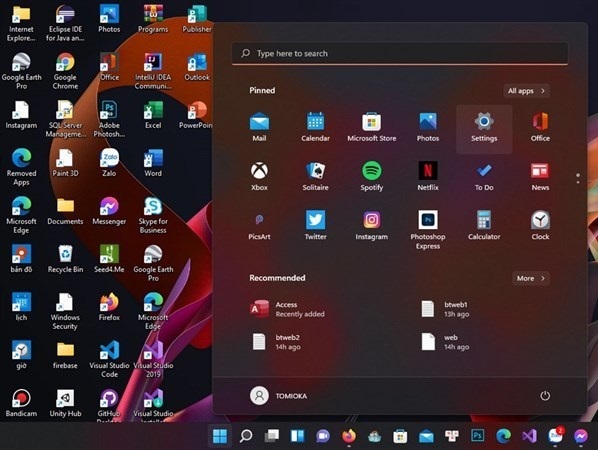Select the lịch desktop shortcut
Screen dimensions: 598x450
coord(21,307)
